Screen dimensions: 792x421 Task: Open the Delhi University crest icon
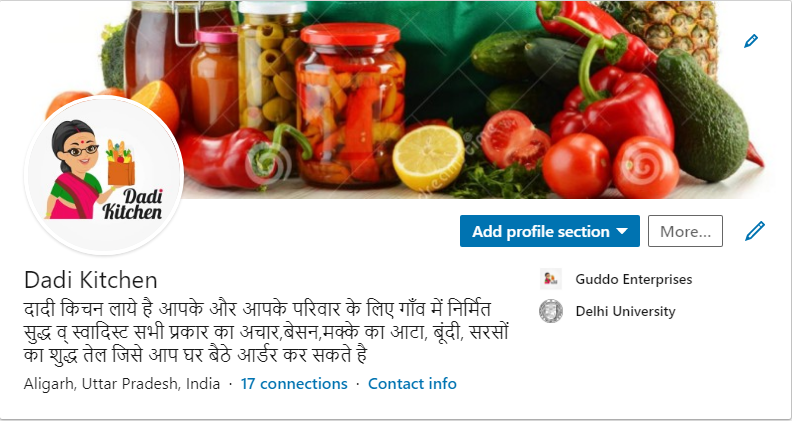click(551, 311)
